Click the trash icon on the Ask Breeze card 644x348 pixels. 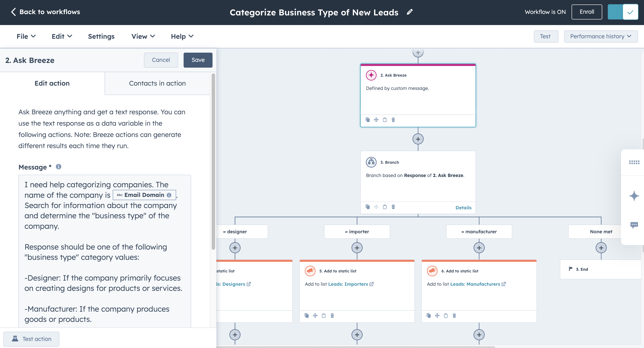coord(393,120)
